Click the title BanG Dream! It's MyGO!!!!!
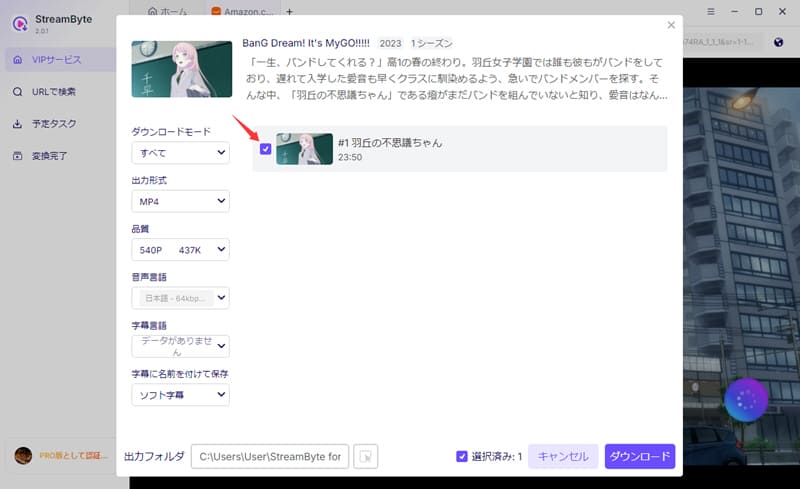This screenshot has width=800, height=489. coord(306,43)
